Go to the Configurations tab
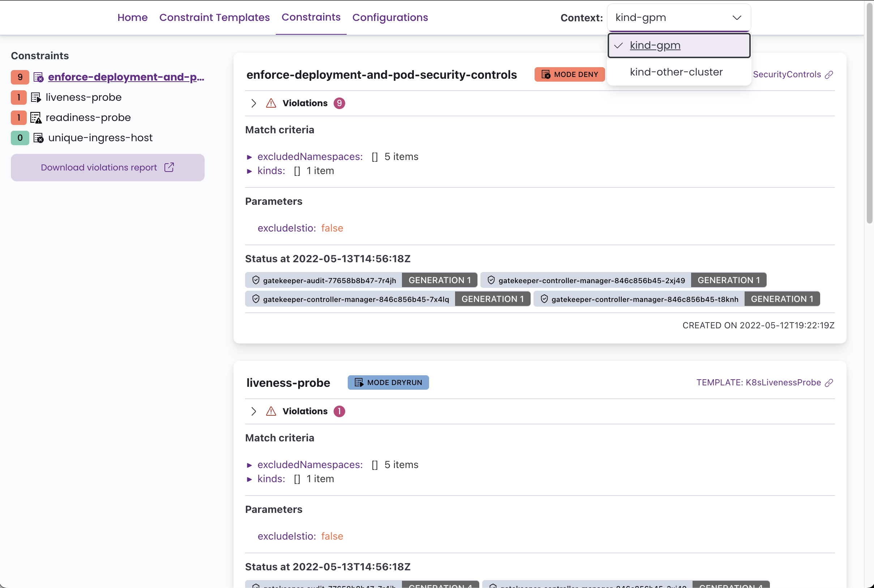Screen dimensions: 874x588 click(390, 18)
